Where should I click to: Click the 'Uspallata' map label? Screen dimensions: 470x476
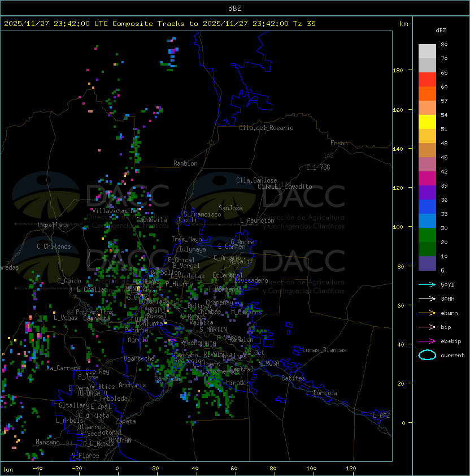coord(54,225)
